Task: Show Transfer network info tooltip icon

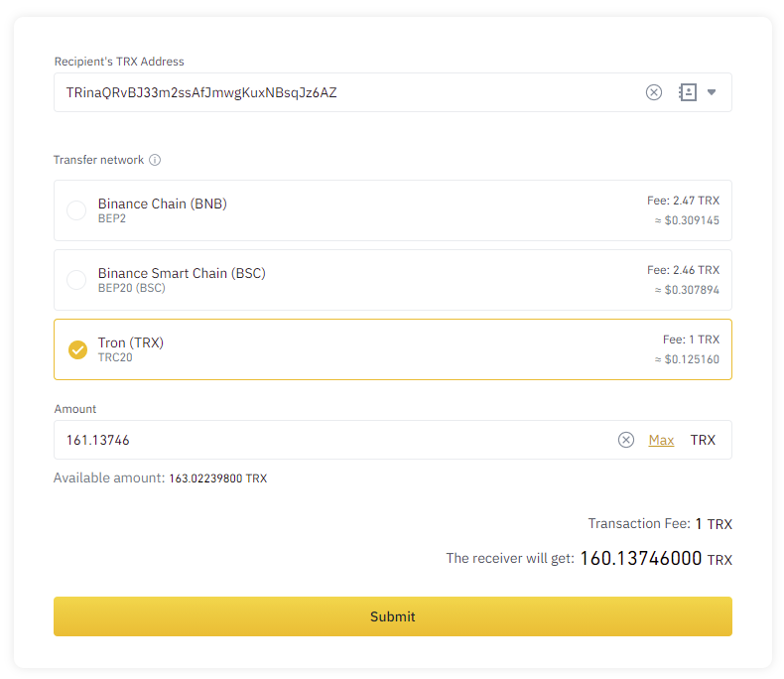Action: coord(155,160)
